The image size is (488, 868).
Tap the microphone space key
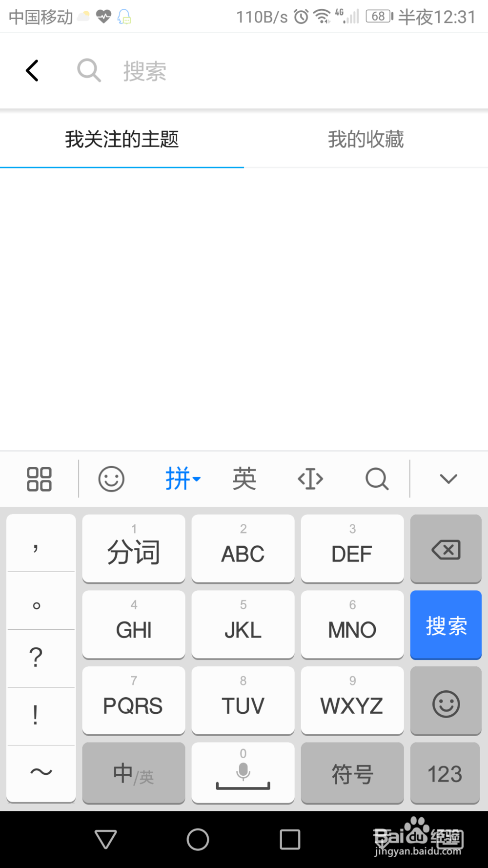click(x=243, y=773)
